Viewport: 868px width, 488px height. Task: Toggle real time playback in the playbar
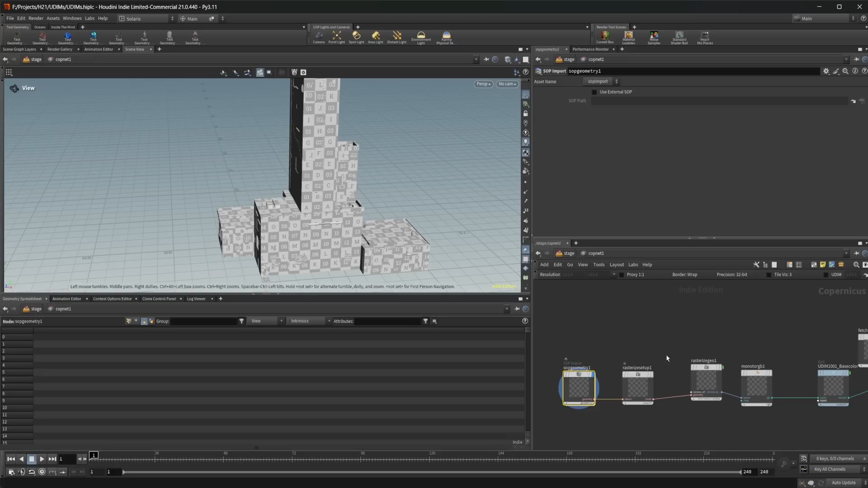point(42,472)
